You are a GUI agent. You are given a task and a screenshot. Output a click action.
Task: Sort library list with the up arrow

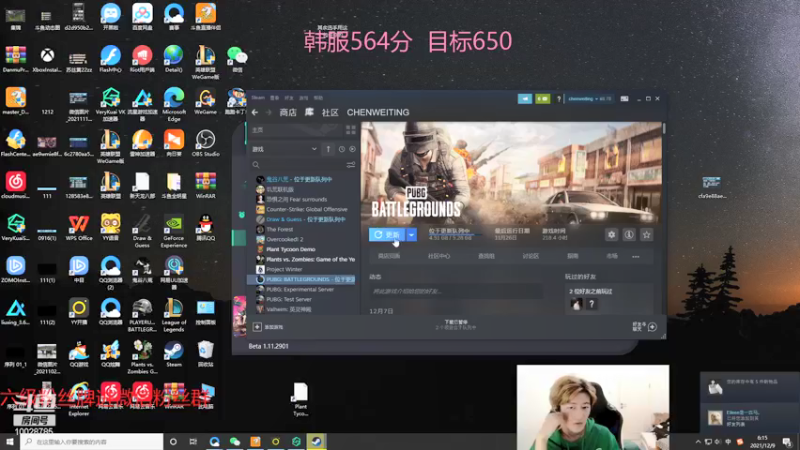(328, 149)
